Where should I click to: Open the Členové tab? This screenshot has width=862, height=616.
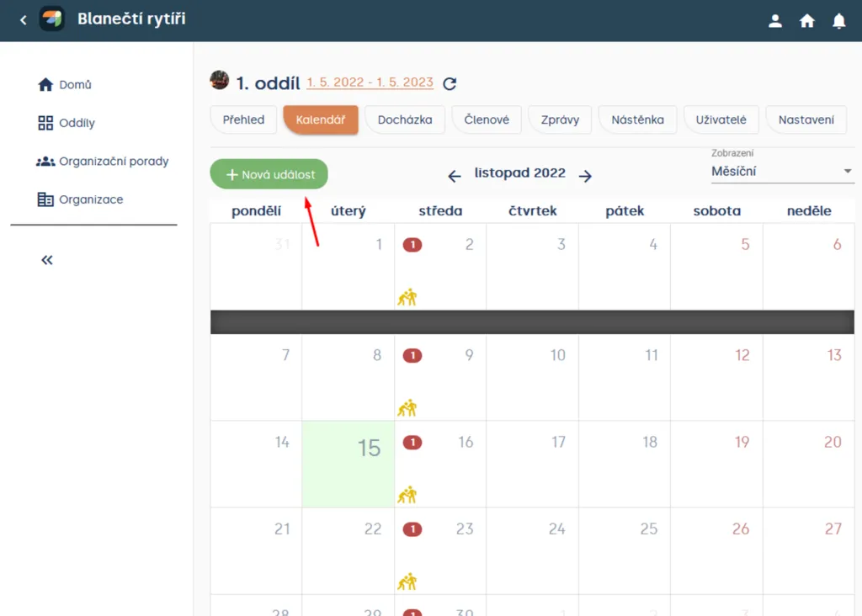tap(487, 119)
